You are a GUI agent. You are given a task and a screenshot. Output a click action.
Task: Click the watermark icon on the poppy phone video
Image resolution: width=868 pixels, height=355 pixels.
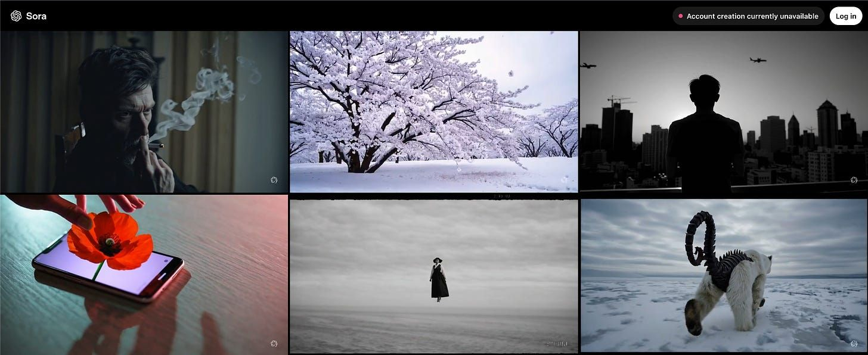pyautogui.click(x=274, y=343)
